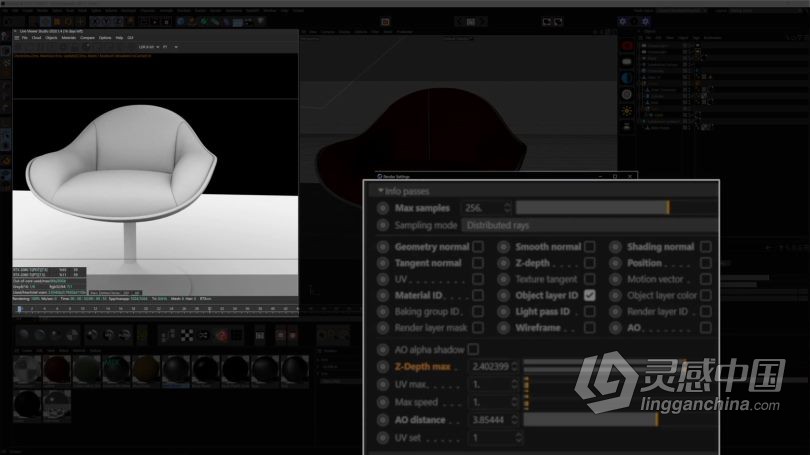Click animation dot beside Object layer color

(615, 295)
